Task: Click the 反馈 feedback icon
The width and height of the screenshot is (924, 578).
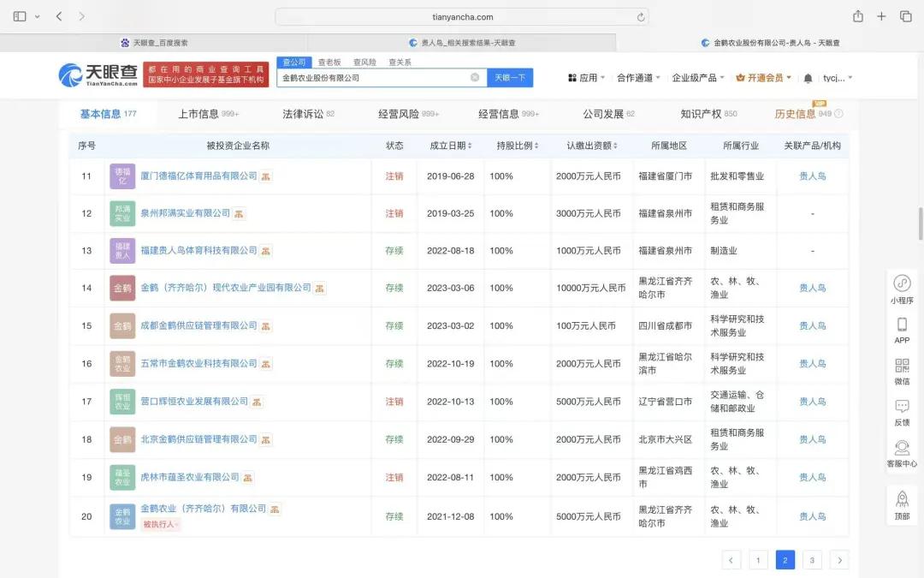Action: 902,407
